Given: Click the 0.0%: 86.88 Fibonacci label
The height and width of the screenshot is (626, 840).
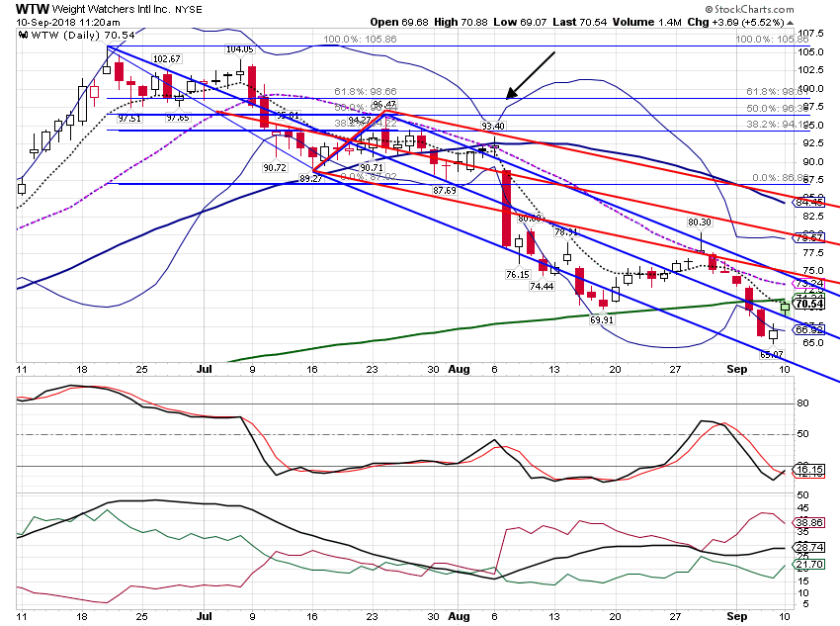Looking at the screenshot, I should (x=780, y=177).
